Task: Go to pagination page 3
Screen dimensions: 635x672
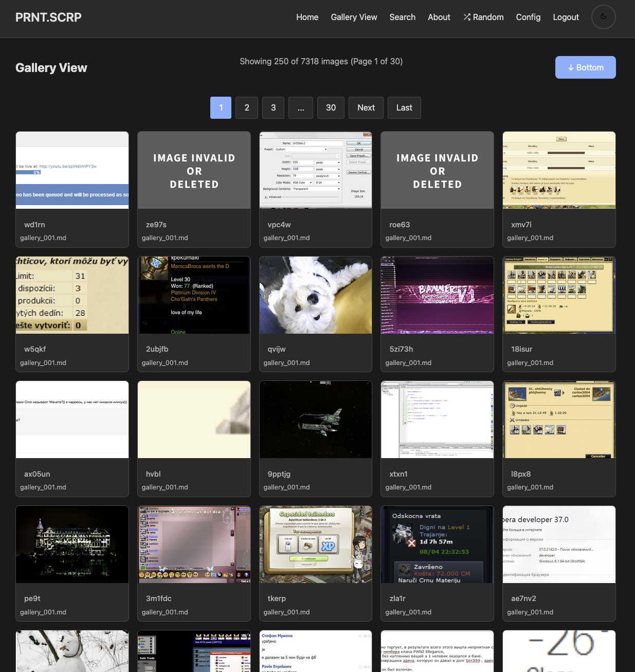Action: click(x=273, y=107)
